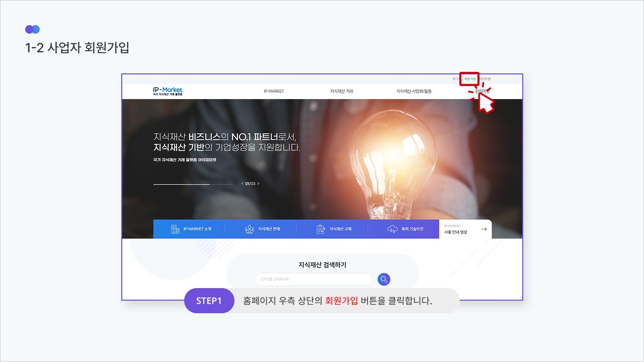Open the 사이트맵 link
This screenshot has width=644, height=362.
coord(484,79)
